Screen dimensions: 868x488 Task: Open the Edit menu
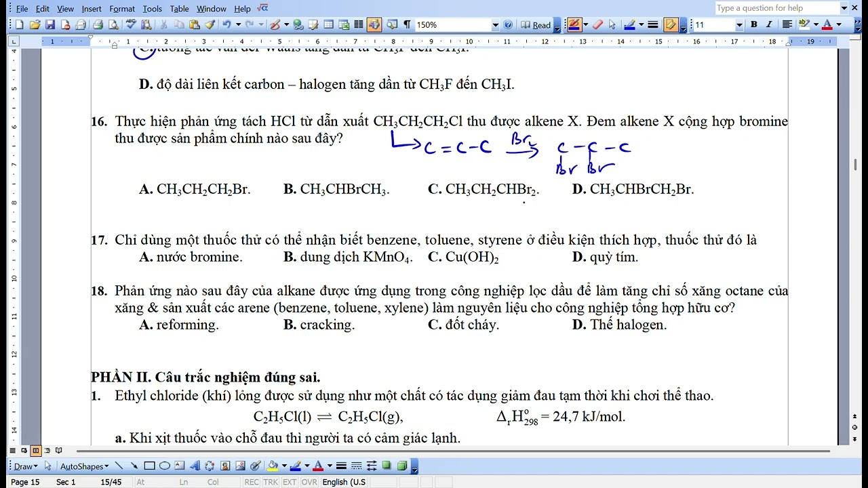[x=43, y=9]
